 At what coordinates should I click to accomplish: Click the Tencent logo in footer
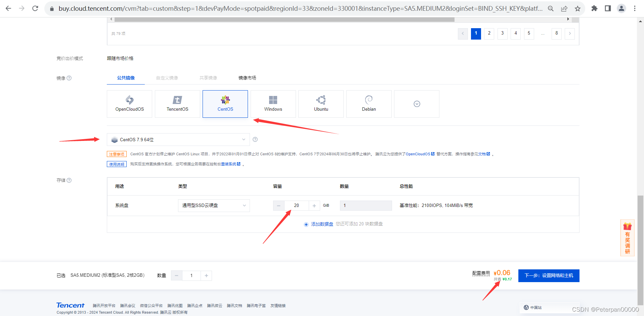pyautogui.click(x=71, y=305)
